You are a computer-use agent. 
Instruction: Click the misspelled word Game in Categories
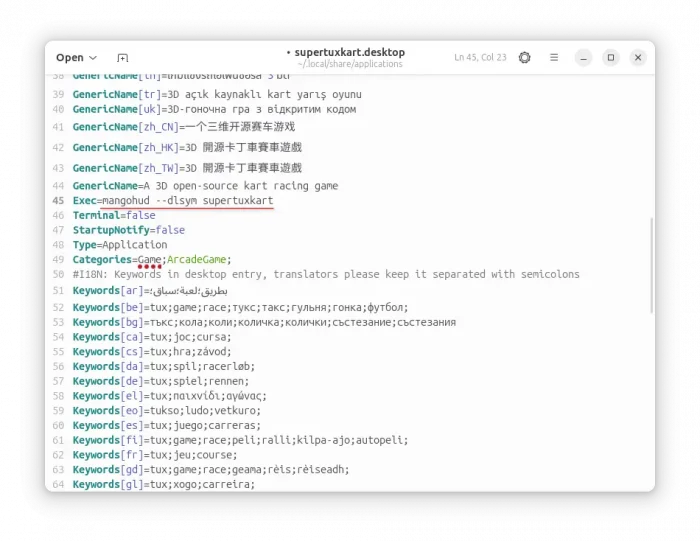pyautogui.click(x=149, y=260)
